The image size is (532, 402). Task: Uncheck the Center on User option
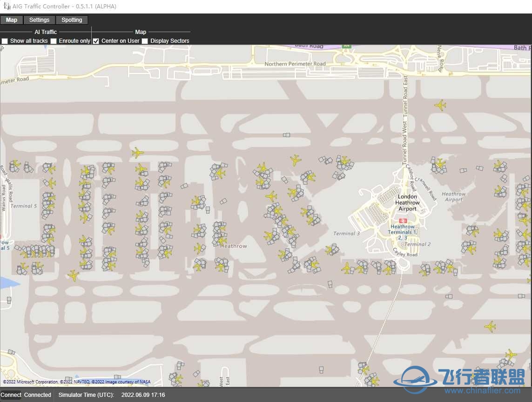tap(96, 41)
